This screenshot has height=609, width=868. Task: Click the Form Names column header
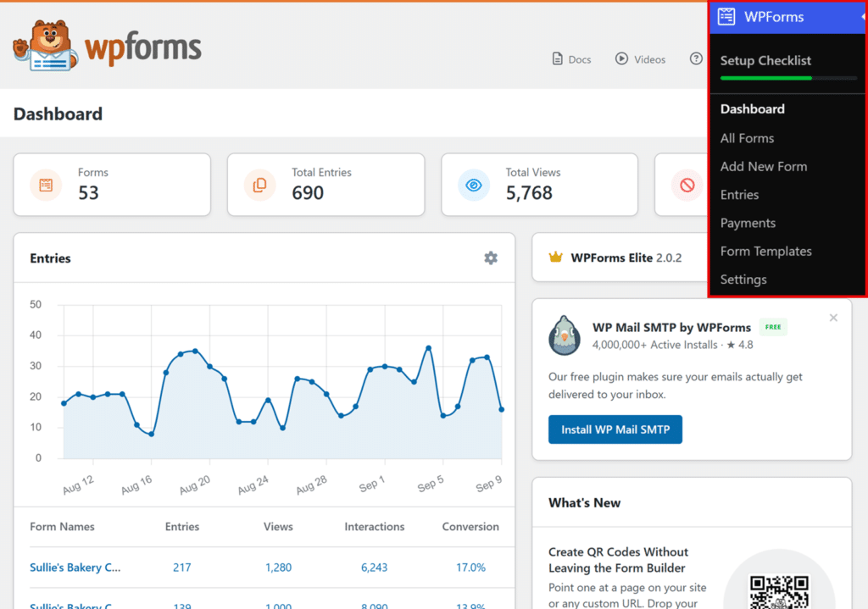point(62,527)
